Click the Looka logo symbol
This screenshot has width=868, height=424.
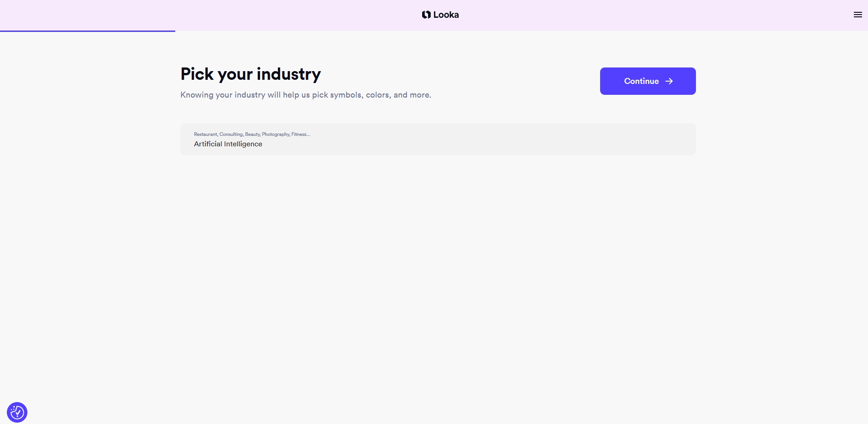coord(426,15)
